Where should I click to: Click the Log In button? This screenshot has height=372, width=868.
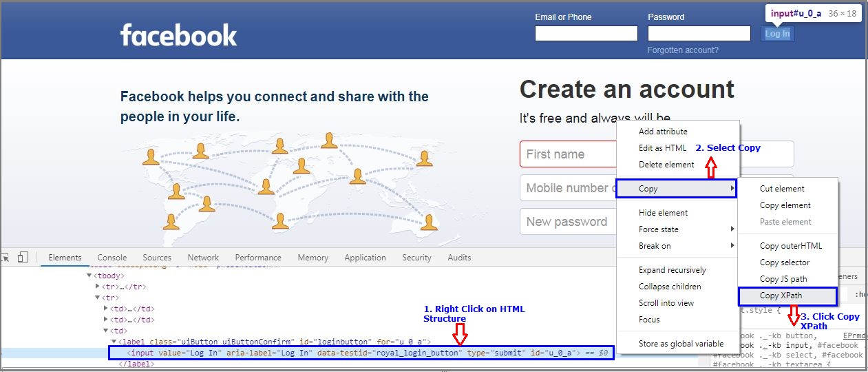coord(778,34)
